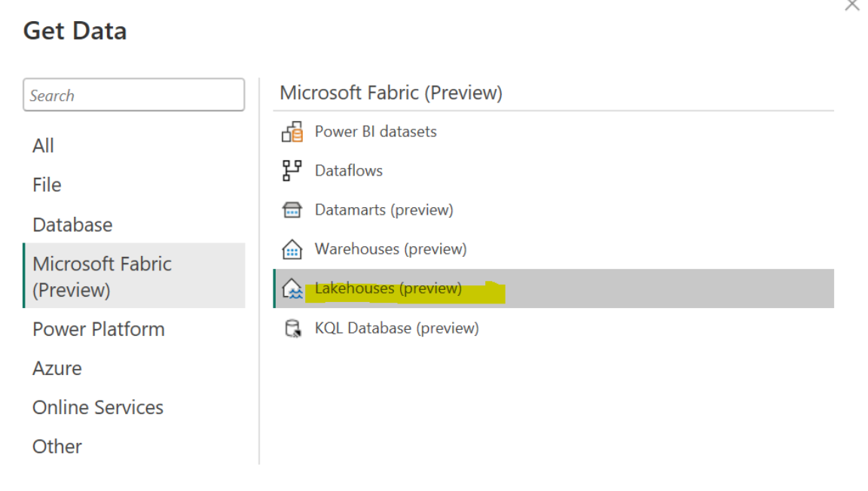
Task: Select the Database category
Action: [134, 224]
